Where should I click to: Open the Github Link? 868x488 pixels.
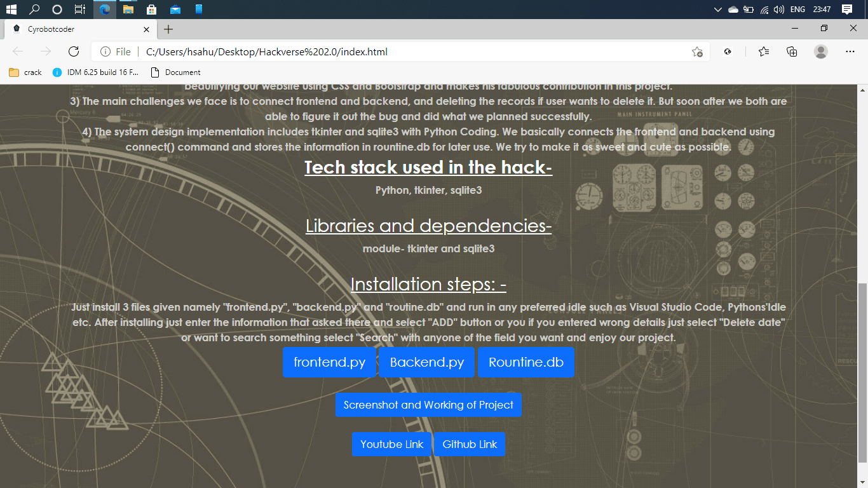[x=470, y=444]
